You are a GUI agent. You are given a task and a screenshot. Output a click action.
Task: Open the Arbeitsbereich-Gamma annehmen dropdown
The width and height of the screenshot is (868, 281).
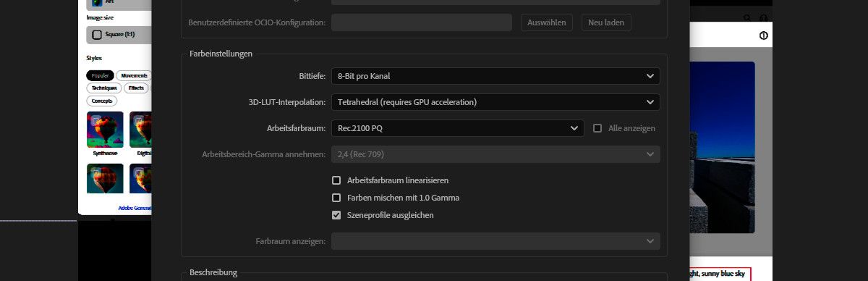495,154
